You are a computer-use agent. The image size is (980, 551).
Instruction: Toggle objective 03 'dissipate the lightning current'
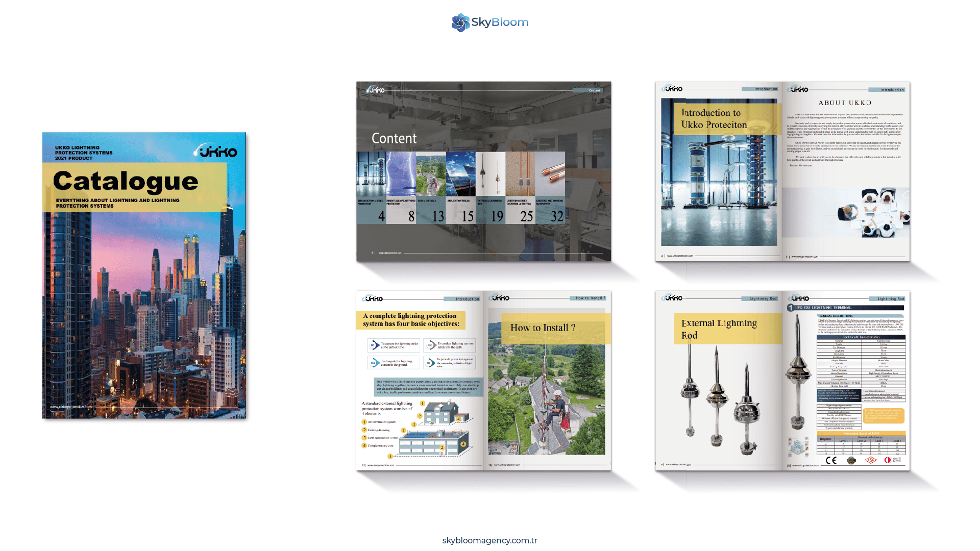pos(393,362)
